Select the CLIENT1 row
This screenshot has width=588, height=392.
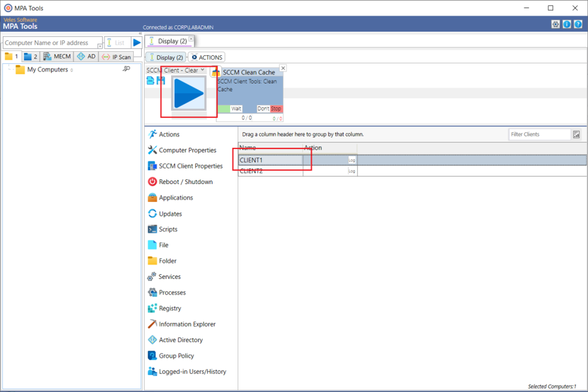pyautogui.click(x=412, y=160)
